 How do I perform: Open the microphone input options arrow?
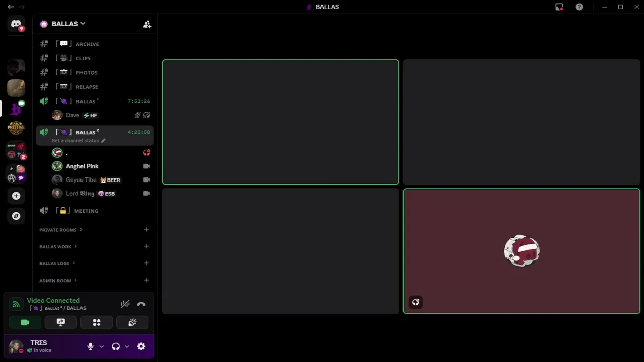coord(101,346)
